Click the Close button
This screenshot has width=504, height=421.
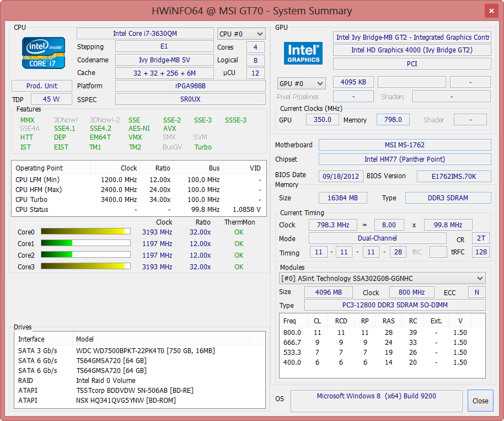(x=480, y=401)
